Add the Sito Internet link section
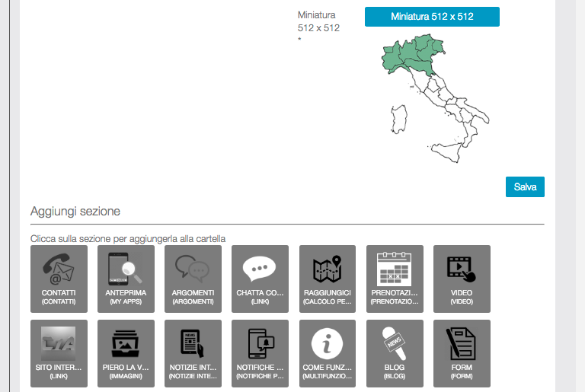585x392 pixels. click(x=59, y=353)
